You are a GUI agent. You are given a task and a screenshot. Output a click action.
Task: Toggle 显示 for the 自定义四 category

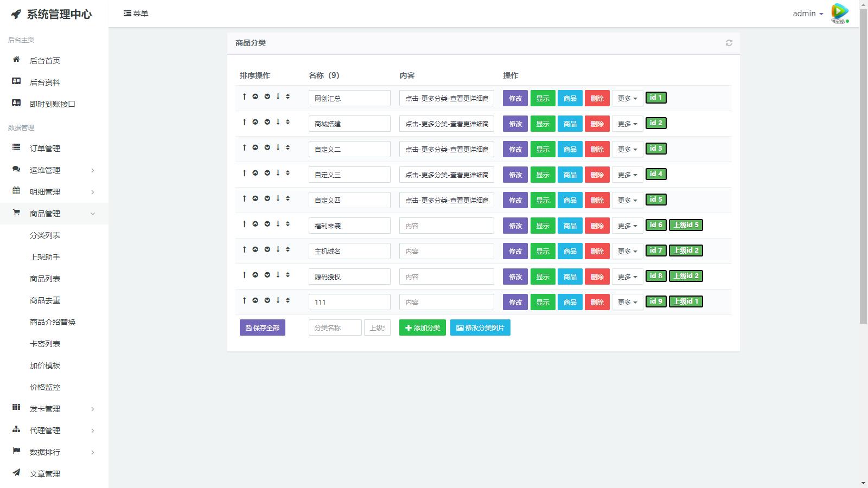(543, 200)
